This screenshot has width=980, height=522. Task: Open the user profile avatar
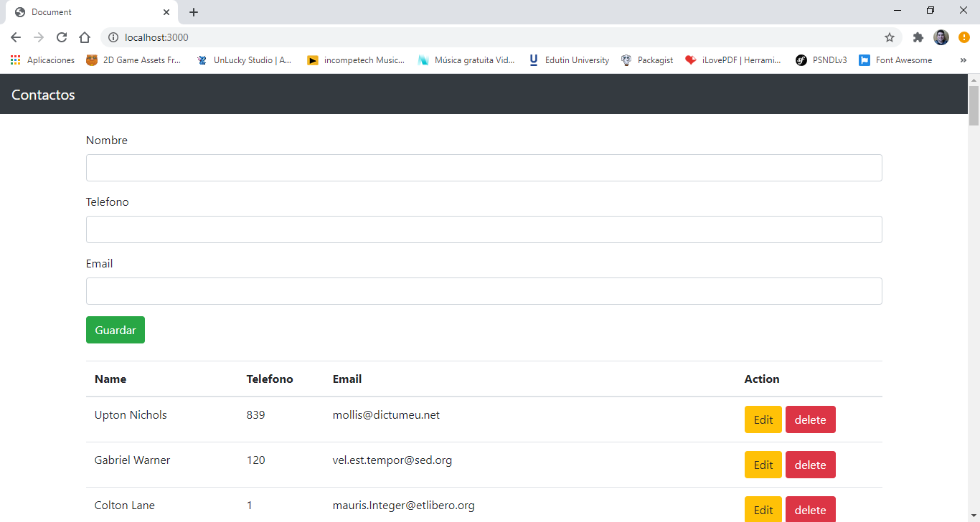point(941,37)
